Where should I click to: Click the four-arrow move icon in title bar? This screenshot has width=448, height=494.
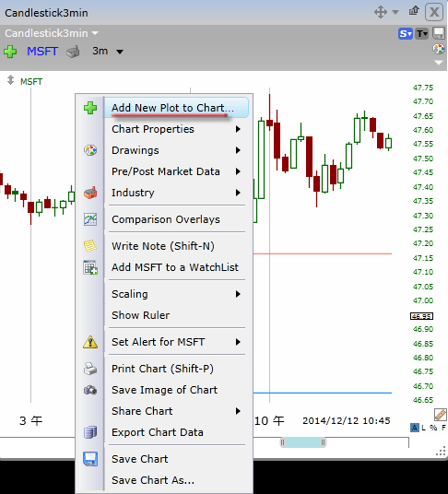(381, 12)
